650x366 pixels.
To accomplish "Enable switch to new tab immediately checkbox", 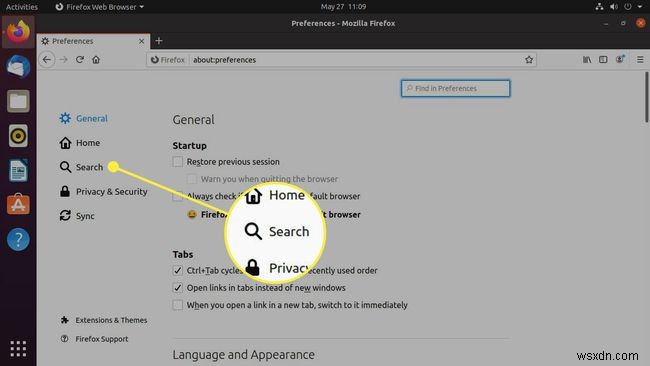I will click(178, 305).
